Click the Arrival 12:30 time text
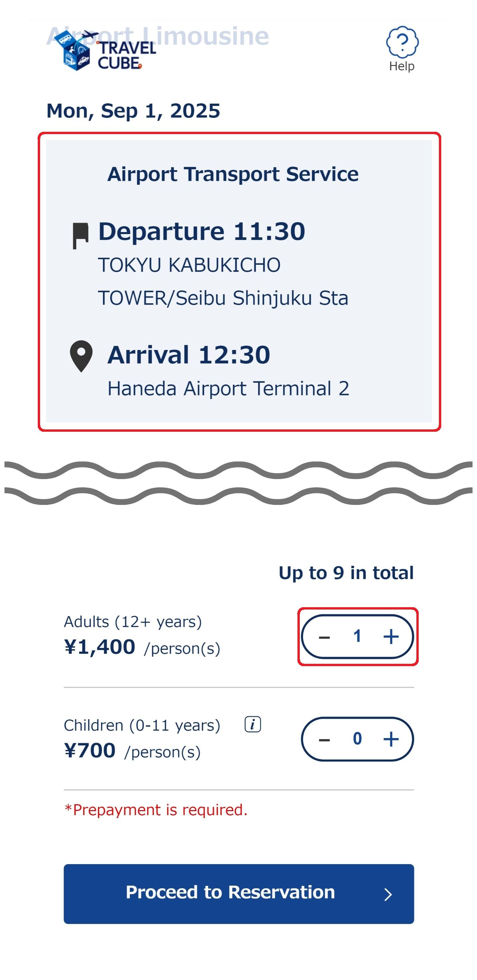The width and height of the screenshot is (477, 980). (x=189, y=355)
